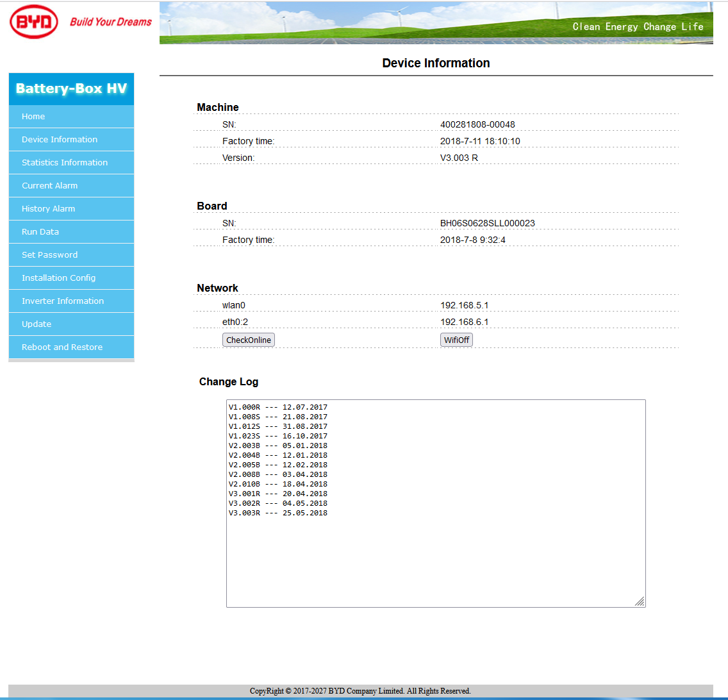The image size is (728, 700).
Task: Show Inverter Information page
Action: (x=63, y=301)
